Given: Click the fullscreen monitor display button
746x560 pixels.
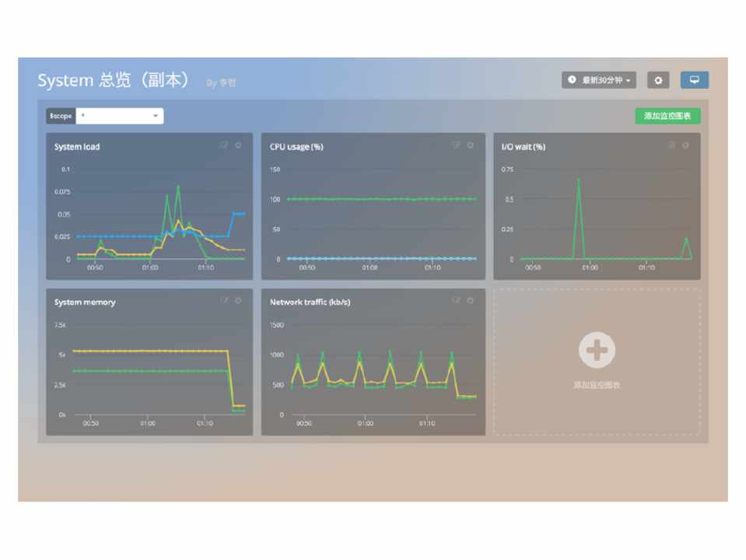Looking at the screenshot, I should (694, 80).
